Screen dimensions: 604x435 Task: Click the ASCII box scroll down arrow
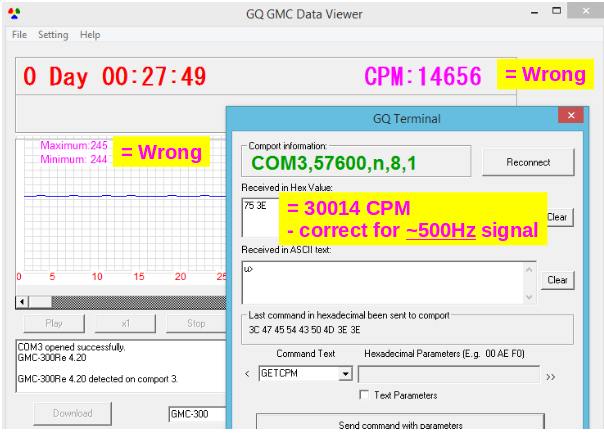pyautogui.click(x=529, y=297)
